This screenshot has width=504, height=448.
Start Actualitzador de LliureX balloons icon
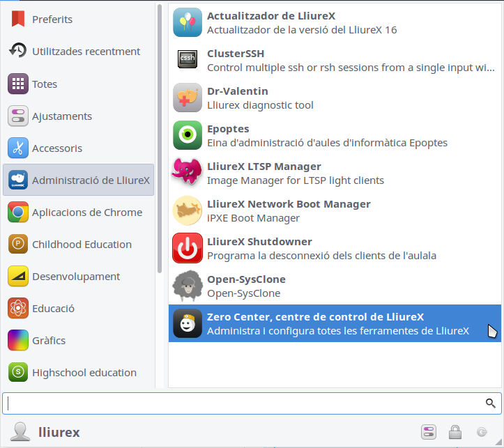point(188,22)
